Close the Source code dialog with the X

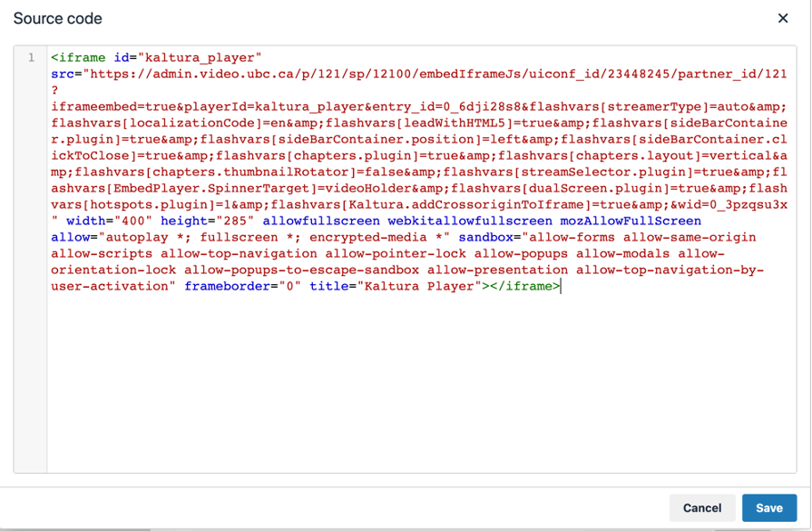point(782,18)
